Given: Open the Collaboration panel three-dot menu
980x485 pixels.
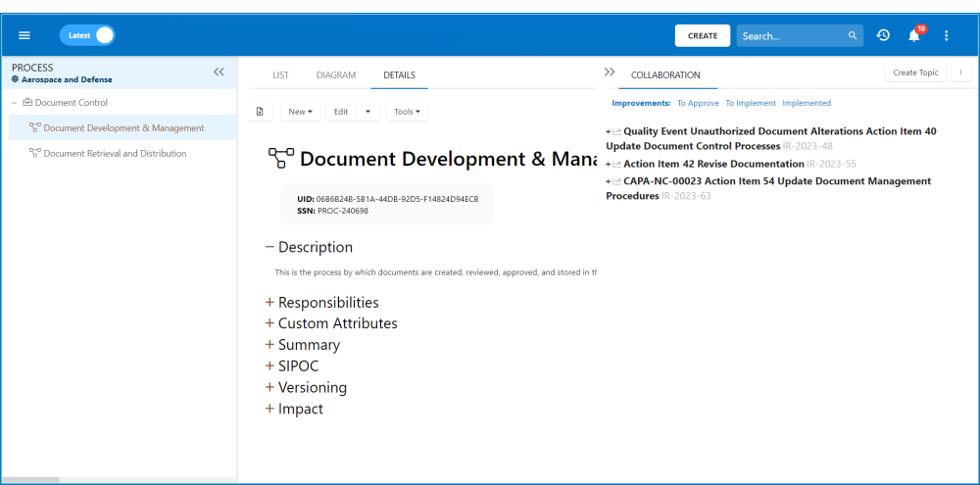Looking at the screenshot, I should pos(960,73).
